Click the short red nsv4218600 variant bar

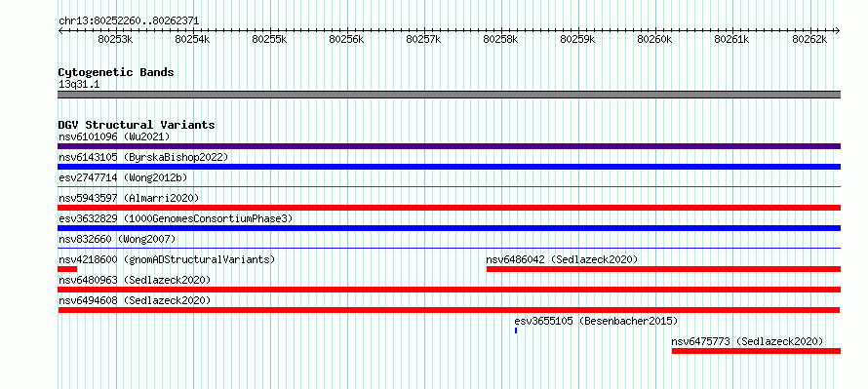click(x=67, y=269)
